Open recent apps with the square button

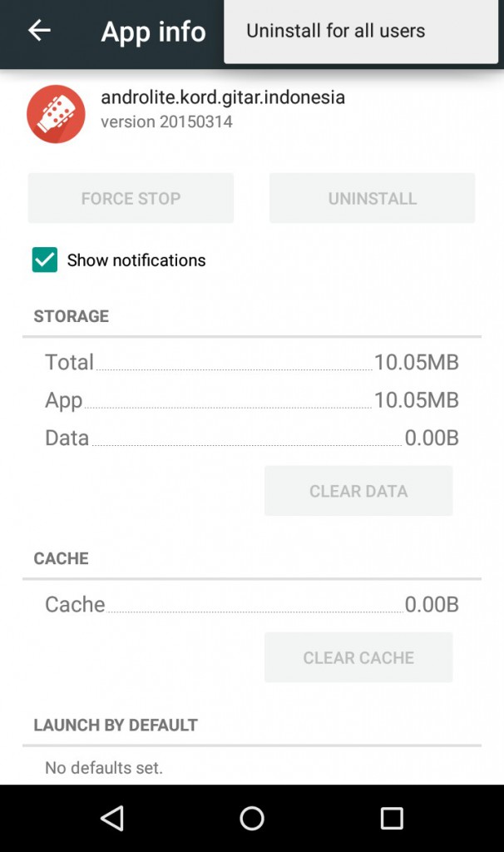click(392, 818)
